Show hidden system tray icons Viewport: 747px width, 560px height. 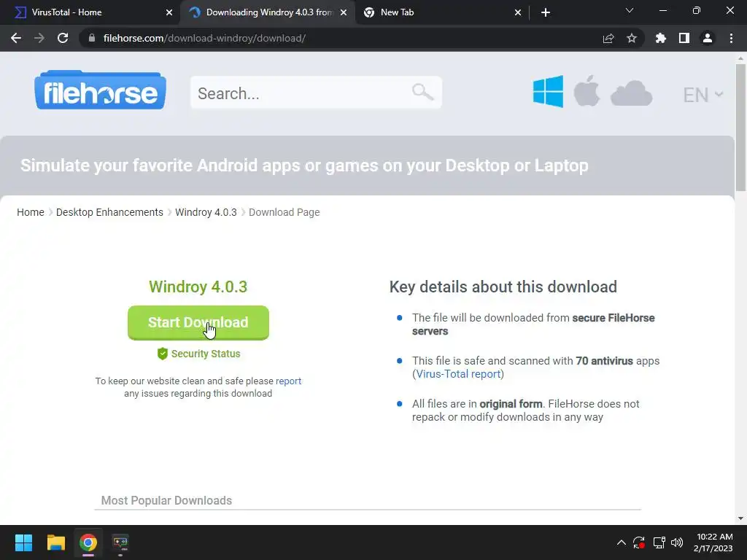[x=622, y=542]
